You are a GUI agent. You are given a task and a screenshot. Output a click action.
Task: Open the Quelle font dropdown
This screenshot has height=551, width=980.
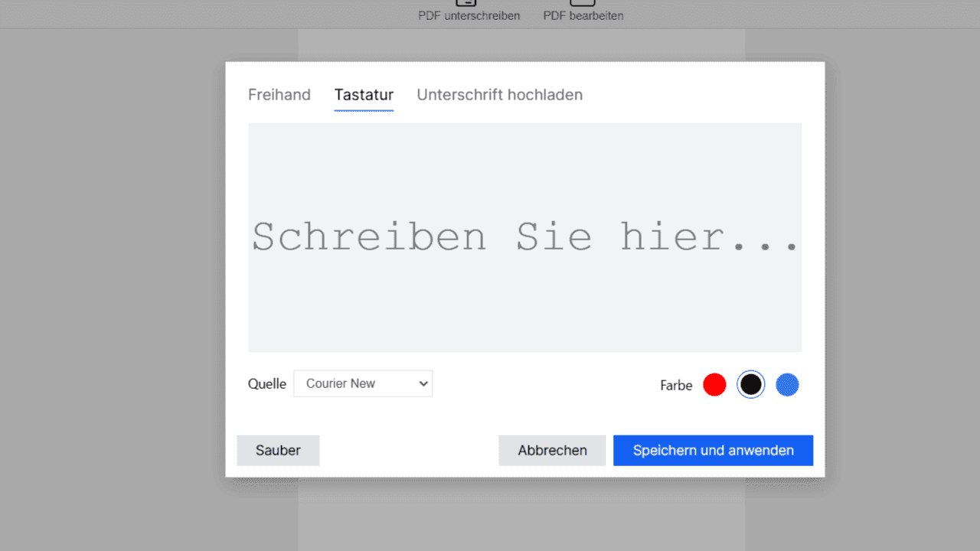click(363, 383)
